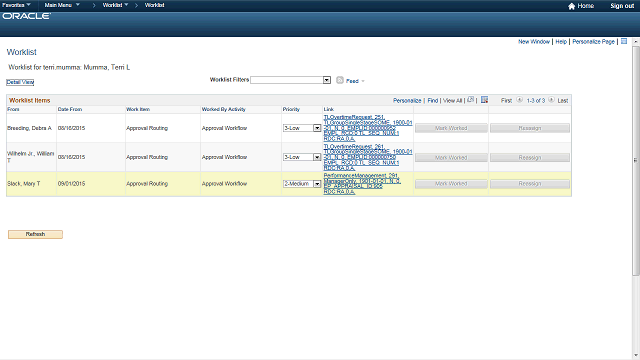Screen dimensions: 640x360
Task: Open the first Worklist breadcrumb menu
Action: pos(115,5)
